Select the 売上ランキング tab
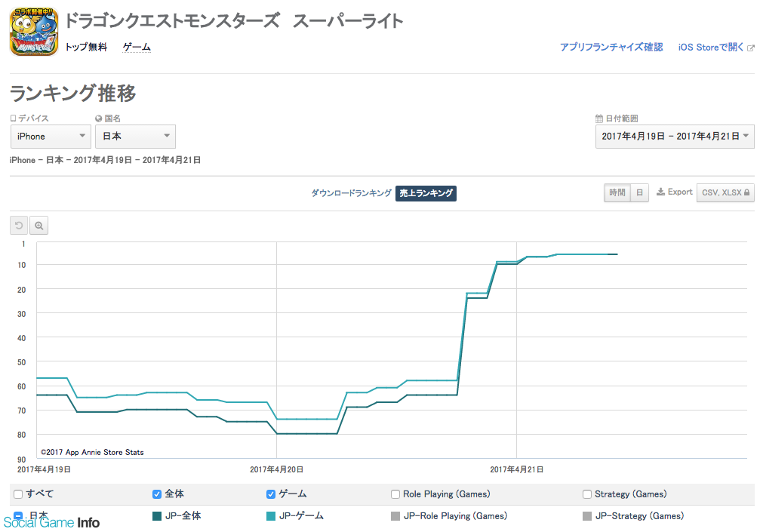760x532 pixels. pyautogui.click(x=426, y=193)
